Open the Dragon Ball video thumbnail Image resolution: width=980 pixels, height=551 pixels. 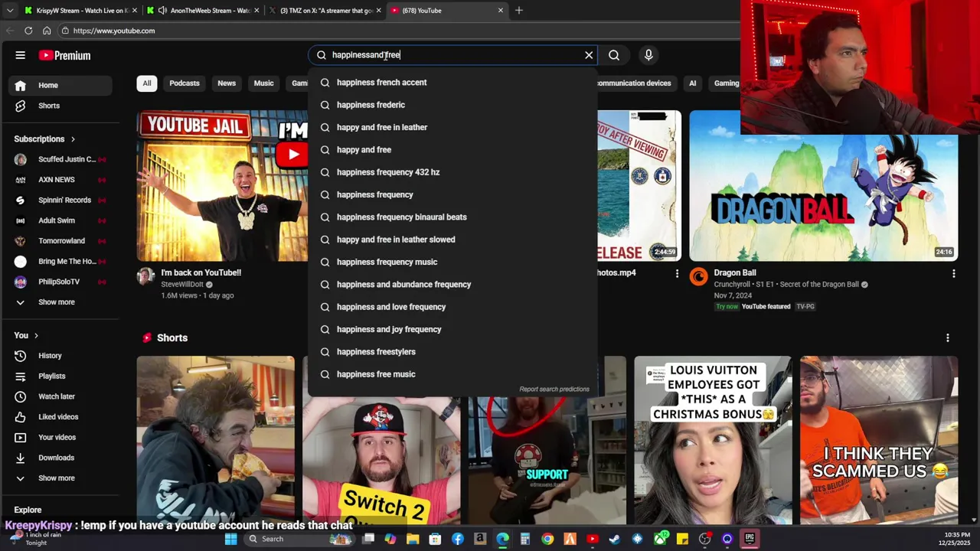(x=823, y=186)
